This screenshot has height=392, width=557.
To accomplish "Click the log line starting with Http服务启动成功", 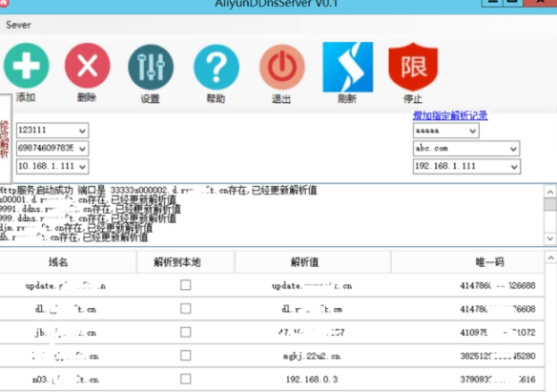I will 158,191.
